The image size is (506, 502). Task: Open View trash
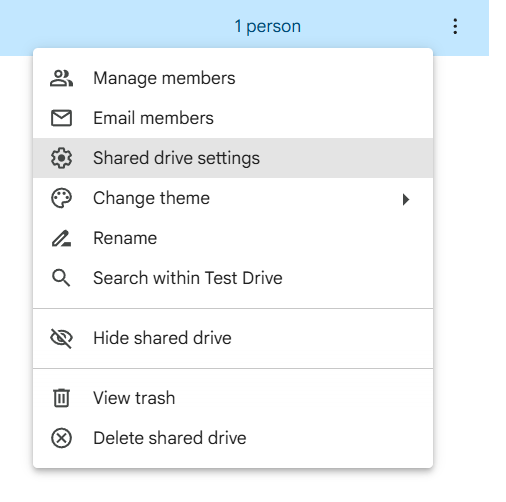233,398
